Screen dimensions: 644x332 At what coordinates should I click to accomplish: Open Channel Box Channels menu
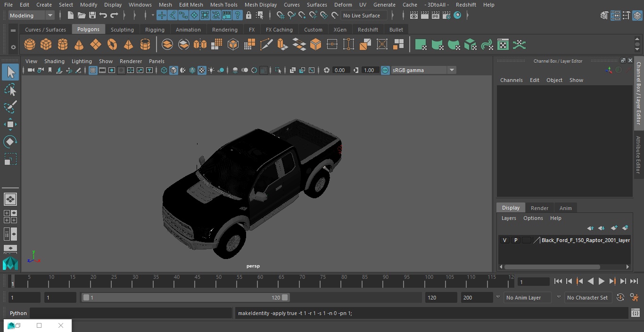click(512, 80)
